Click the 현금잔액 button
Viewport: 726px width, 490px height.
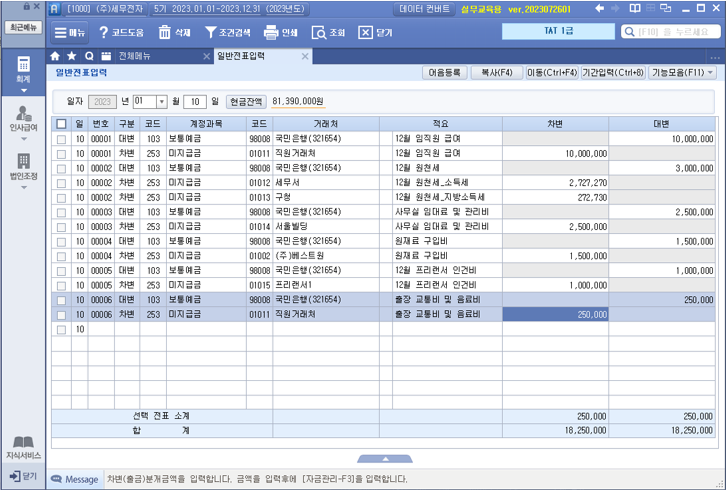pos(246,101)
